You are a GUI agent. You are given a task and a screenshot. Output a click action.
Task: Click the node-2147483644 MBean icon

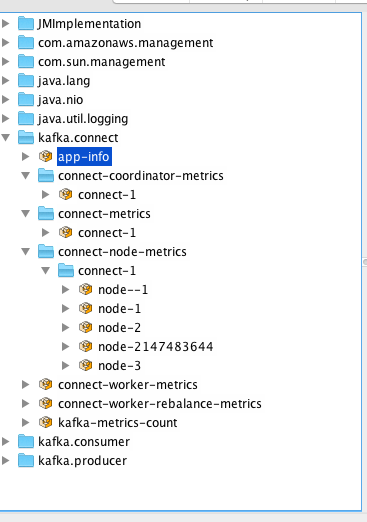click(x=86, y=346)
